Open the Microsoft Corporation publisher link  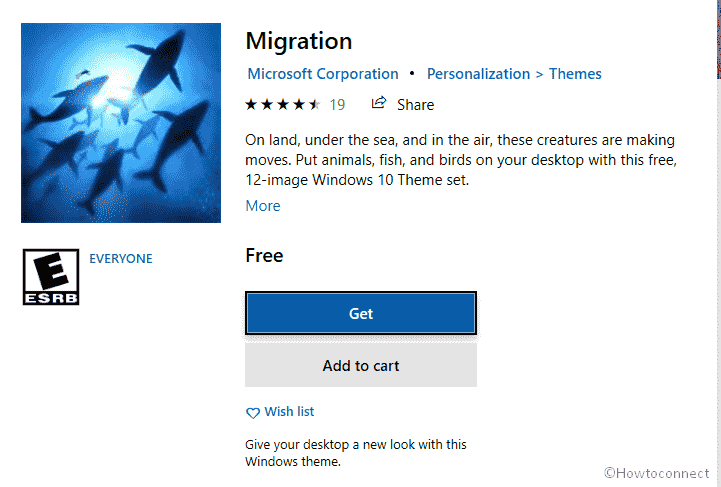323,74
